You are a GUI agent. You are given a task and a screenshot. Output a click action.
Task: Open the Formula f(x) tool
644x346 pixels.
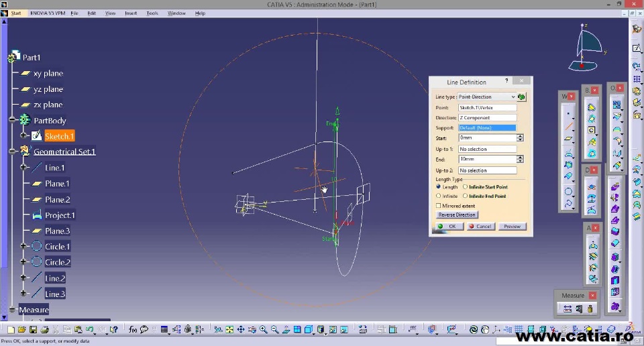(133, 330)
